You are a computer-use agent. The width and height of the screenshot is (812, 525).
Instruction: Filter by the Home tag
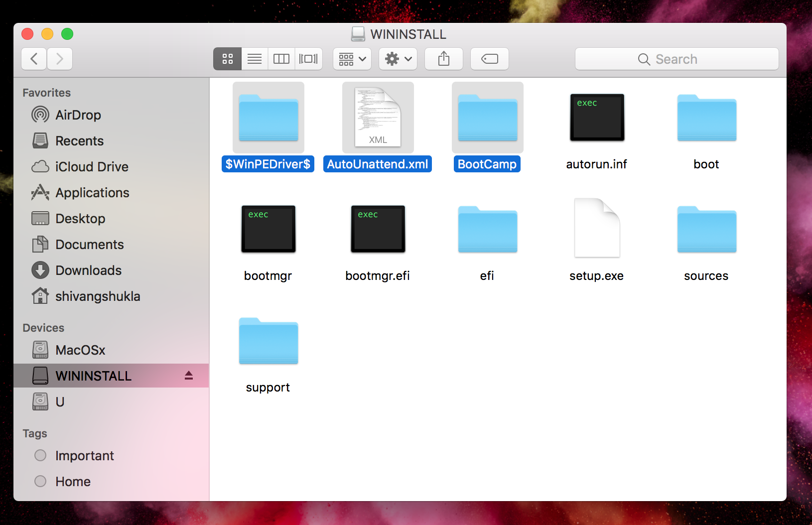(x=111, y=482)
